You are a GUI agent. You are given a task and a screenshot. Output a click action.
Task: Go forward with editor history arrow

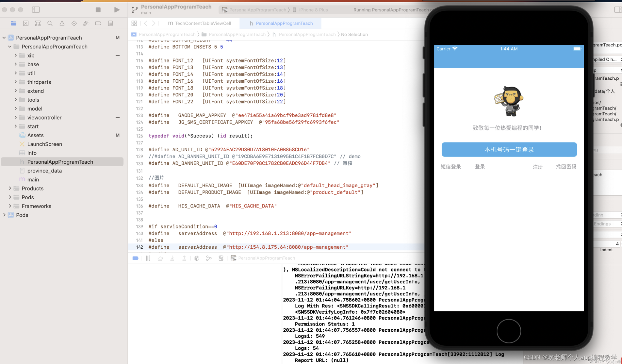click(x=154, y=23)
